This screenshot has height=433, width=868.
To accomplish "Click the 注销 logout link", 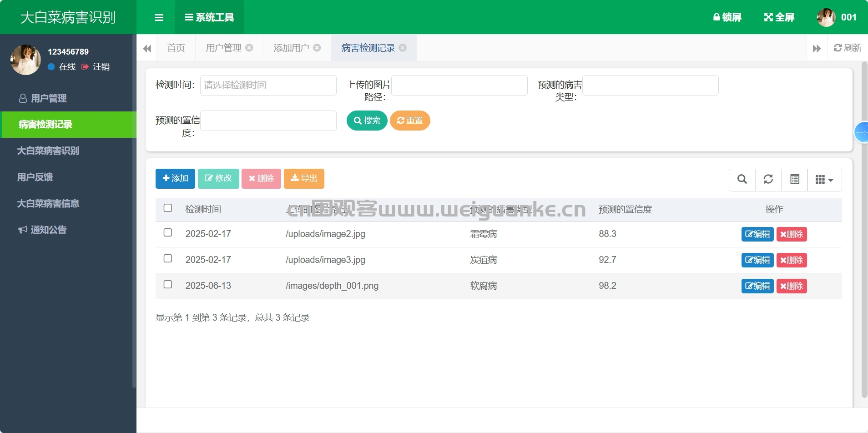I will [x=96, y=67].
